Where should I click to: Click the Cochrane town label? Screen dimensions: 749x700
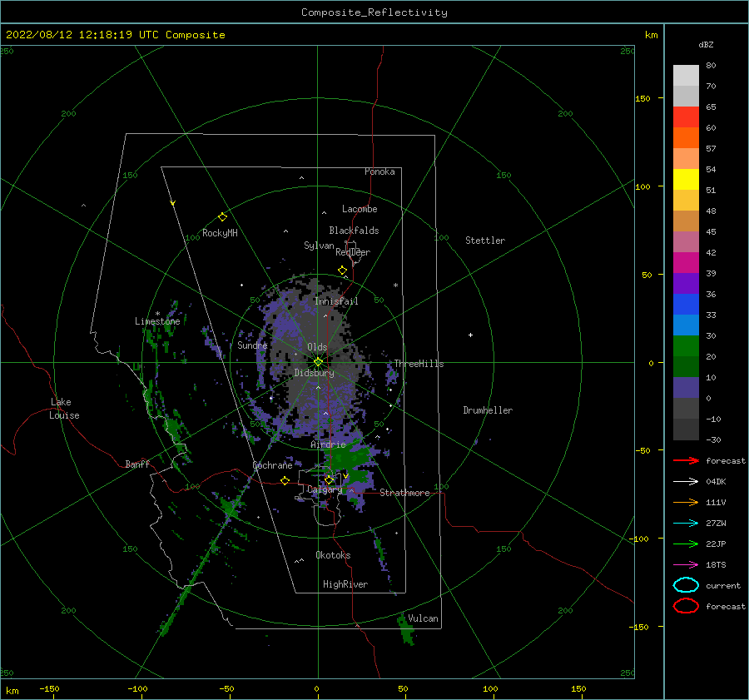(x=272, y=465)
